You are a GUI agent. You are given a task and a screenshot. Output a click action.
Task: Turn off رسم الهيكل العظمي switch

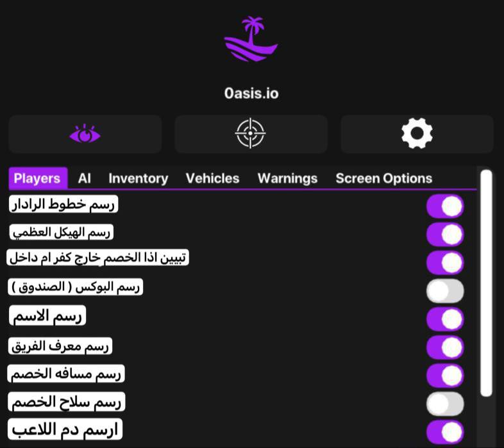click(x=445, y=234)
